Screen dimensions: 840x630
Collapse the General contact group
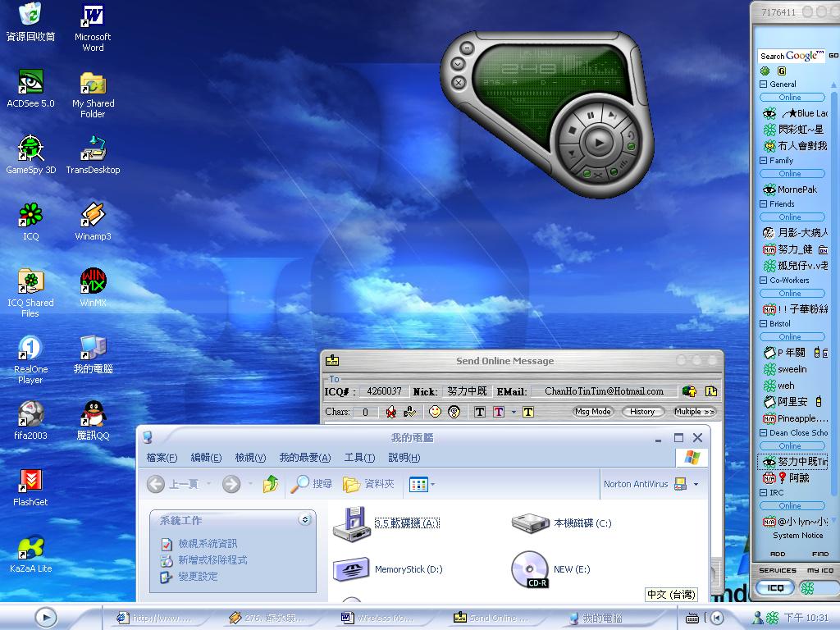click(764, 84)
